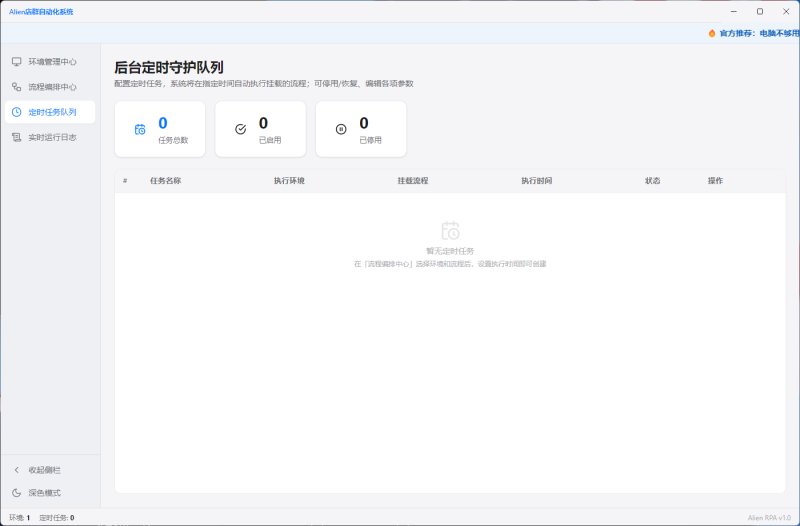Viewport: 800px width, 526px height.
Task: Click the clock icon beside 定时任务队列
Action: [16, 112]
